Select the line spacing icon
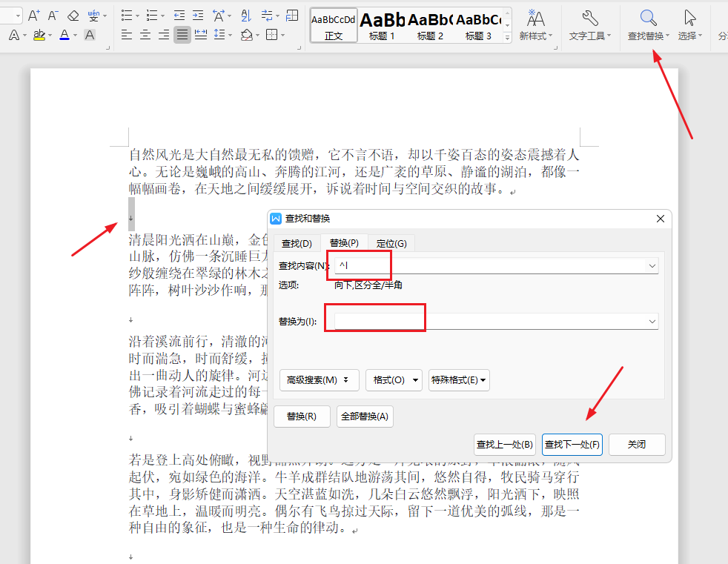Viewport: 728px width, 564px height. point(218,34)
